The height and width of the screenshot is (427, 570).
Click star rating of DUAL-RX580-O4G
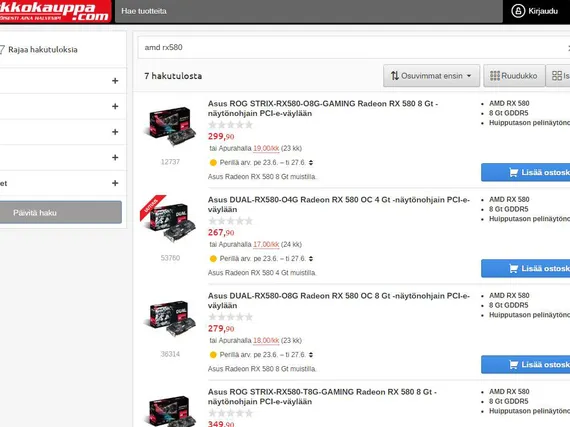click(230, 221)
